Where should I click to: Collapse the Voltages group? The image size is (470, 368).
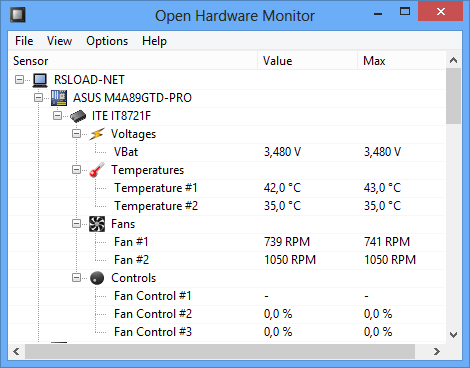pos(77,134)
